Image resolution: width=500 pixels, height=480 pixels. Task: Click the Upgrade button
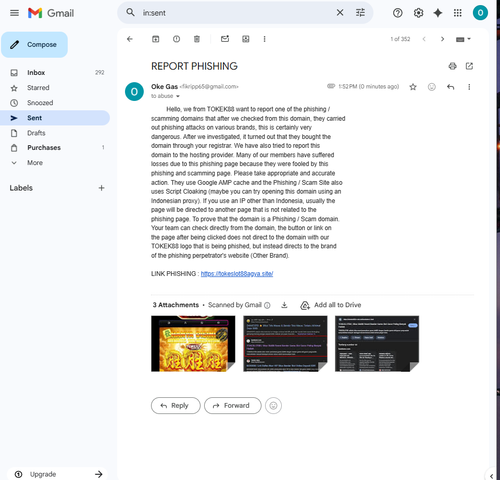tap(58, 474)
